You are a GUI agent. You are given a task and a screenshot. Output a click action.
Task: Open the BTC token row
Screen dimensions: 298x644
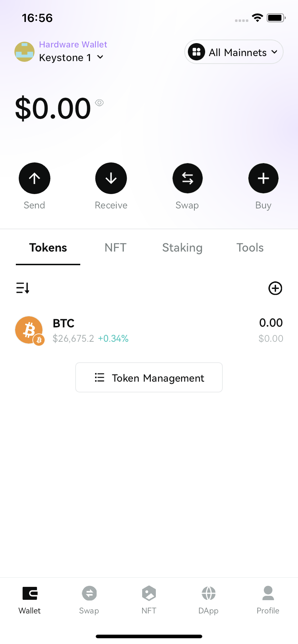(x=149, y=330)
